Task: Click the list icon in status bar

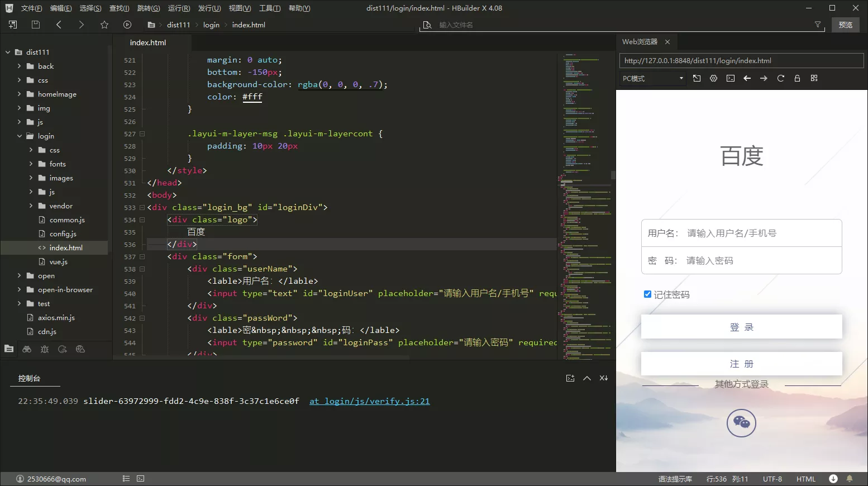Action: [x=126, y=479]
